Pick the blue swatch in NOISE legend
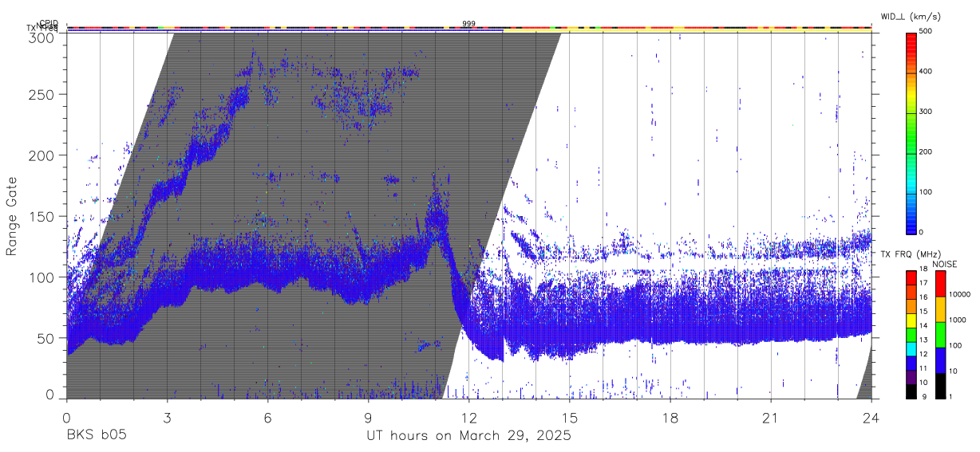Image resolution: width=980 pixels, height=452 pixels. [x=940, y=360]
